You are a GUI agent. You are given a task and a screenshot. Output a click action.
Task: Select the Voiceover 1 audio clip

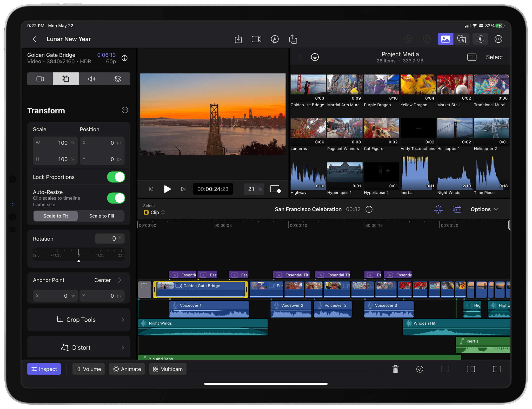(x=209, y=309)
